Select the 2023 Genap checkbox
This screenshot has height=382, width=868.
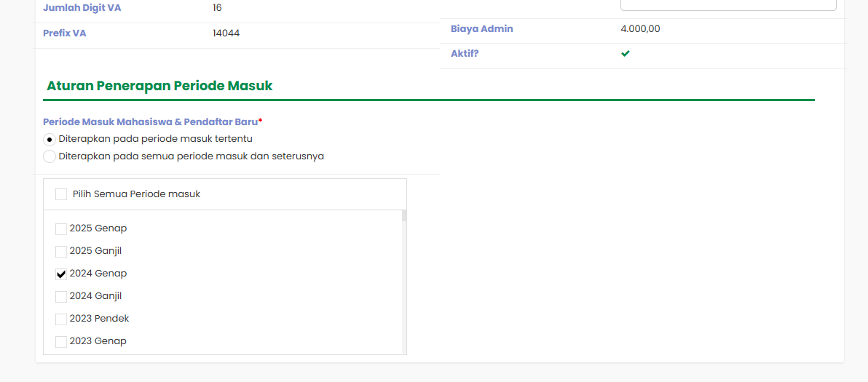point(61,342)
